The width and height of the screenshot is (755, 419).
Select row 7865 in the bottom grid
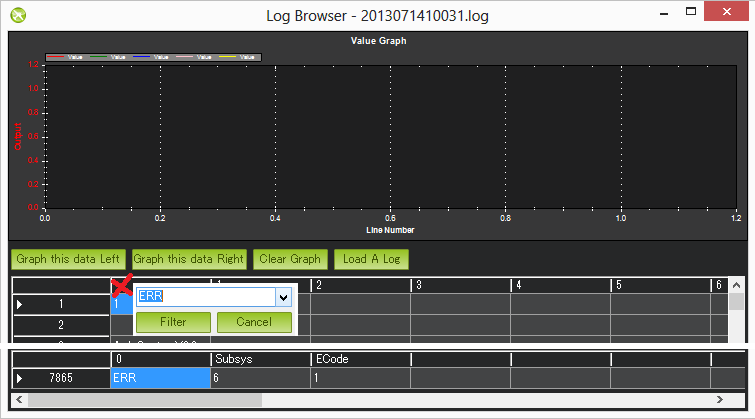pos(60,378)
